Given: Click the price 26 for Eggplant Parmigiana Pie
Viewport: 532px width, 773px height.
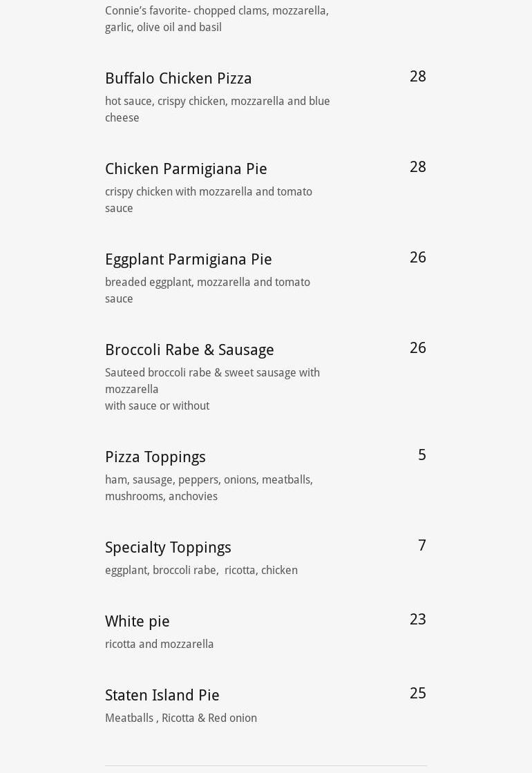Looking at the screenshot, I should tap(417, 258).
